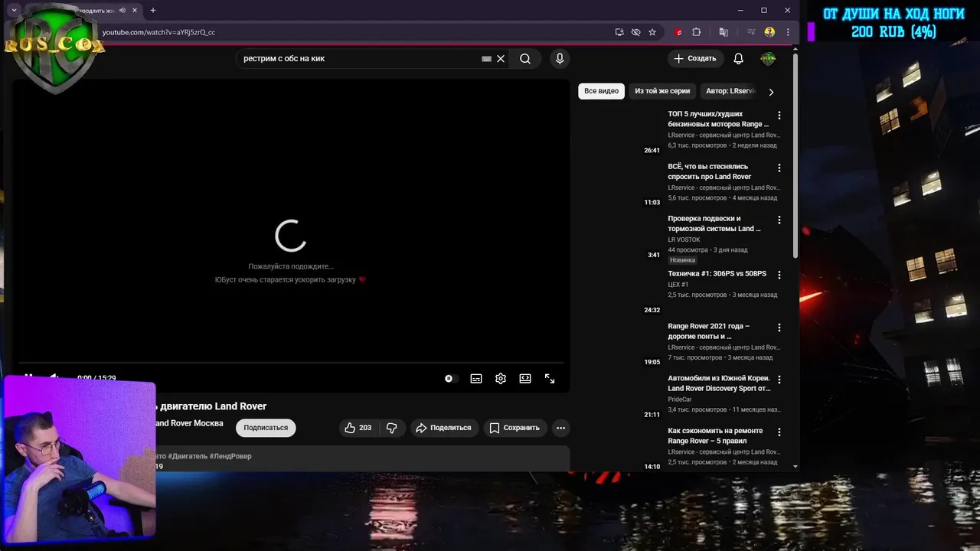This screenshot has height=551, width=980.
Task: Mute the tab using the speaker icon
Action: tap(122, 10)
